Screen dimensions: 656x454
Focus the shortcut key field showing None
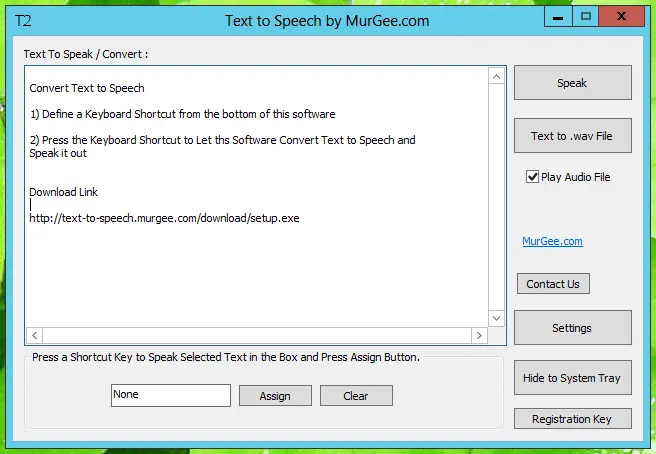171,395
